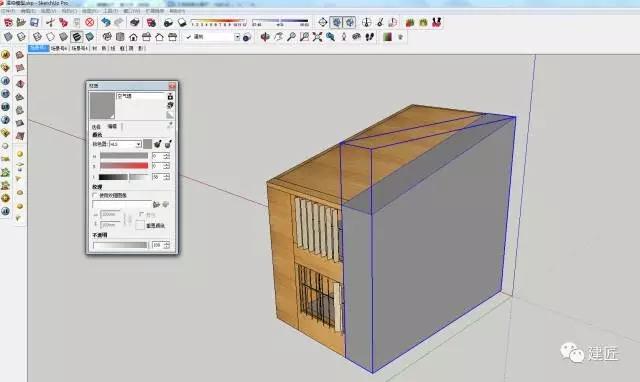The image size is (640, 382).
Task: Click the Zoom Extents icon
Action: pos(317,37)
